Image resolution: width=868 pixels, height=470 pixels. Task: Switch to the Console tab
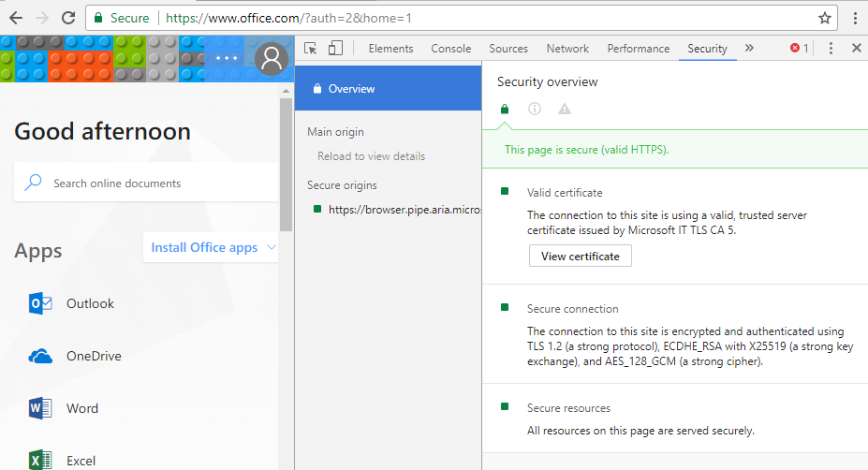(451, 49)
